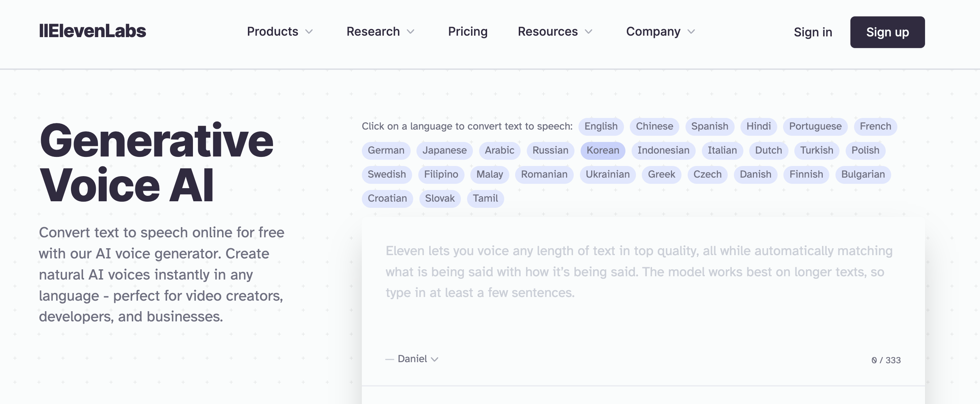Pick the Bulgarian language chip
The height and width of the screenshot is (404, 980).
tap(863, 174)
